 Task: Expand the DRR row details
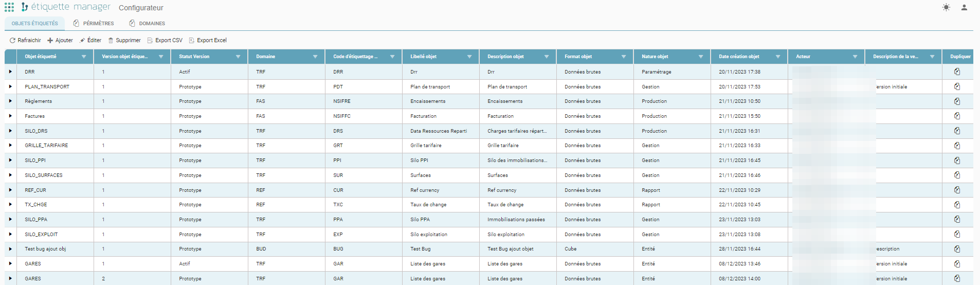(x=10, y=72)
